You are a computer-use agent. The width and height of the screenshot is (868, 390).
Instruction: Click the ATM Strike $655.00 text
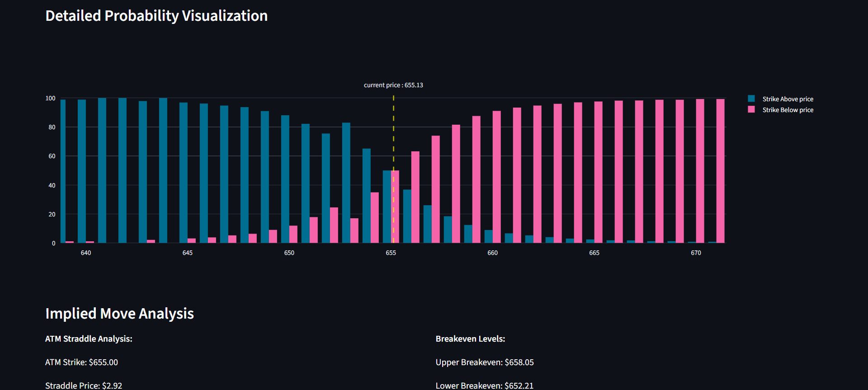click(x=81, y=362)
